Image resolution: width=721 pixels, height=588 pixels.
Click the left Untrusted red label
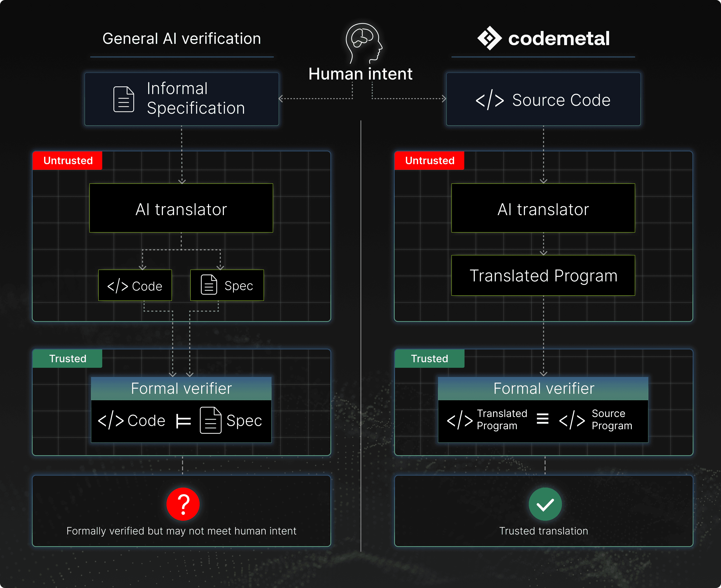67,161
